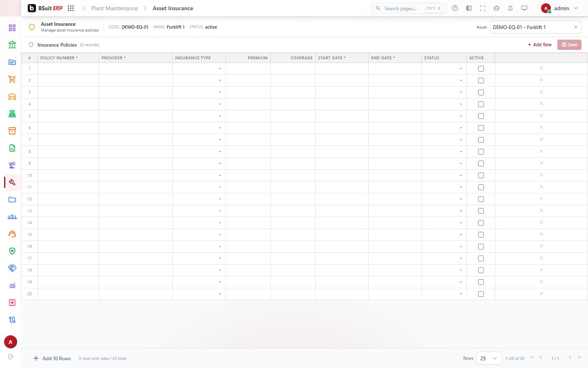Open the bank/finance module in the sidebar
The height and width of the screenshot is (368, 588).
click(12, 45)
